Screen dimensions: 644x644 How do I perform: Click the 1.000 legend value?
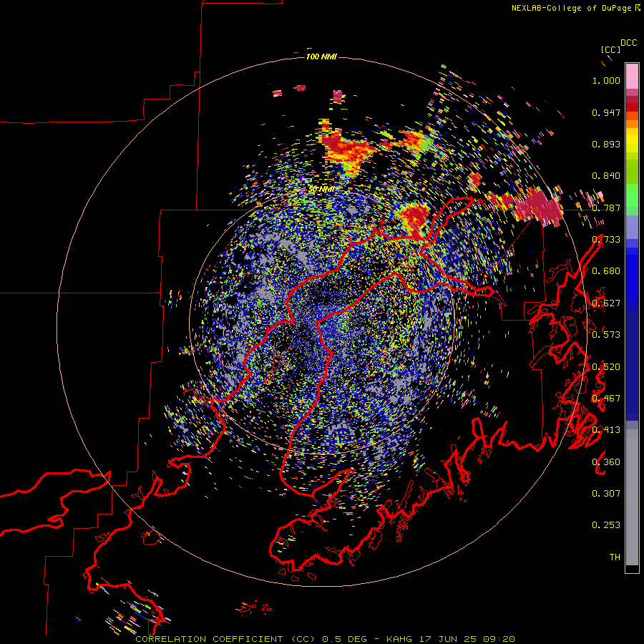click(x=606, y=80)
